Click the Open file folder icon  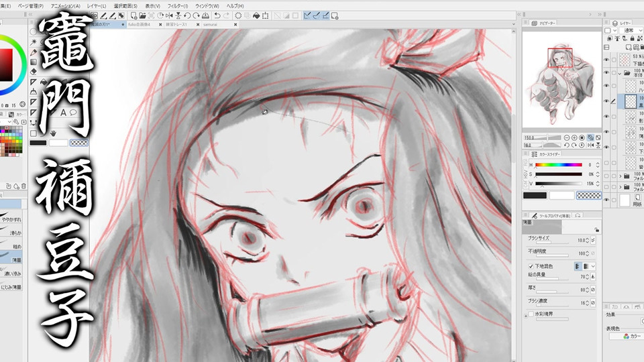tap(142, 15)
